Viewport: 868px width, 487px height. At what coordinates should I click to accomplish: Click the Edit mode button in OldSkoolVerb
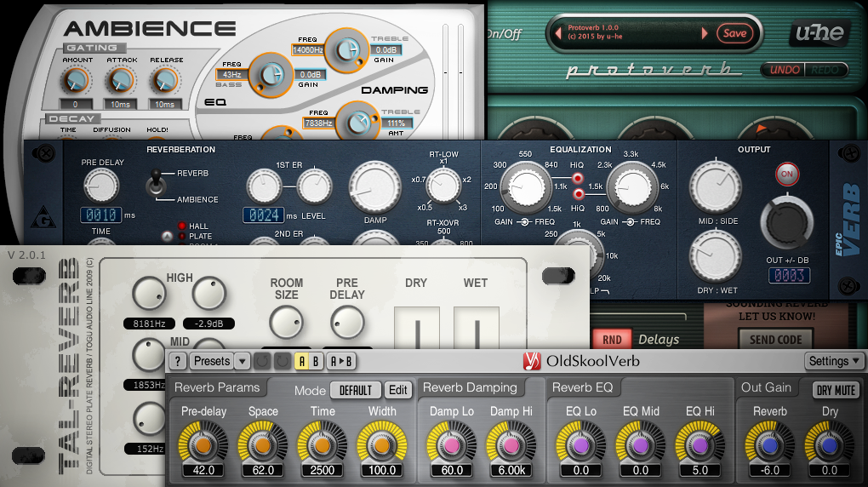[x=397, y=390]
